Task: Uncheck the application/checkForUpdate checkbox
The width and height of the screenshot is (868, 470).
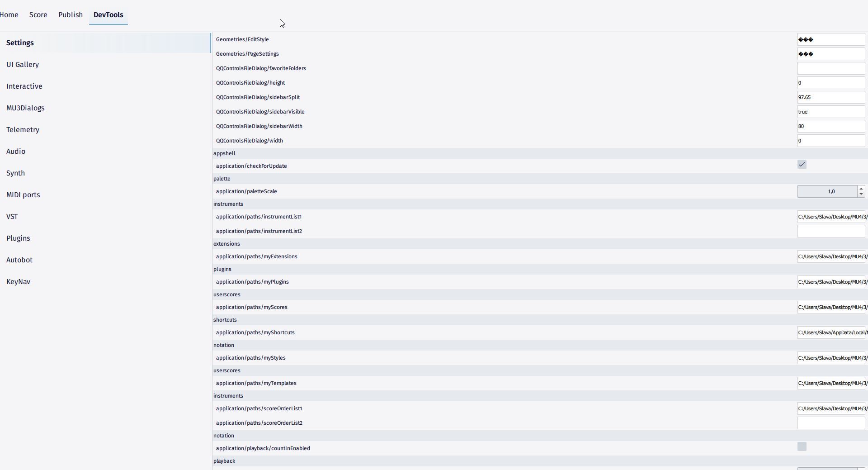Action: [802, 164]
